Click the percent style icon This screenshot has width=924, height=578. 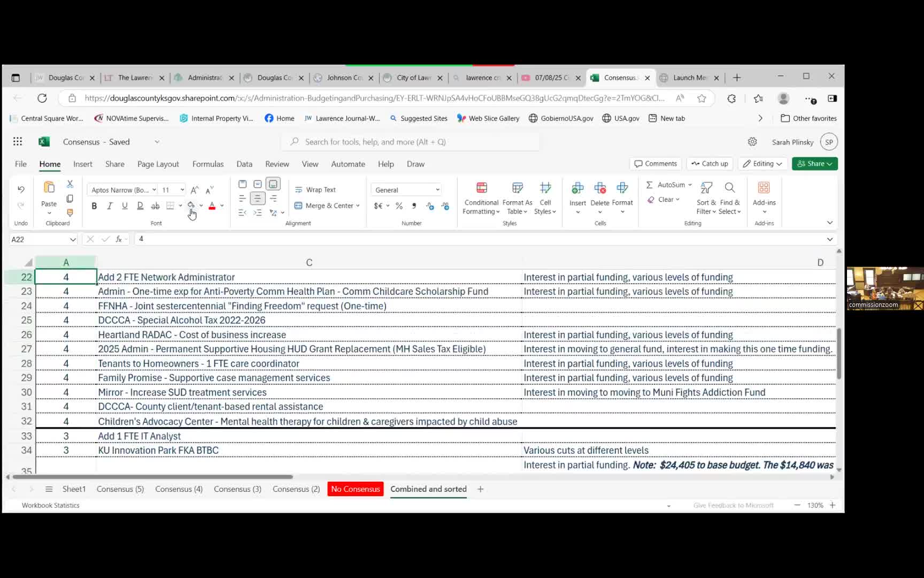(399, 206)
